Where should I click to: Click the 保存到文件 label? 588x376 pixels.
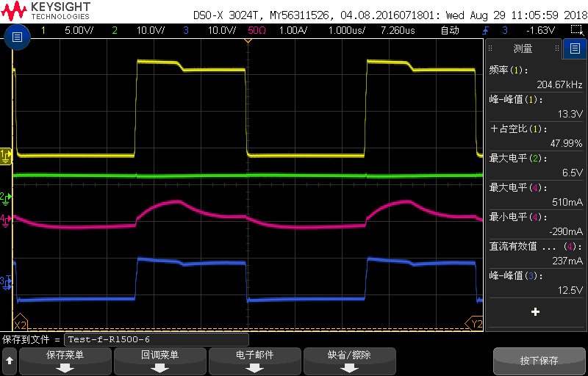[26, 340]
